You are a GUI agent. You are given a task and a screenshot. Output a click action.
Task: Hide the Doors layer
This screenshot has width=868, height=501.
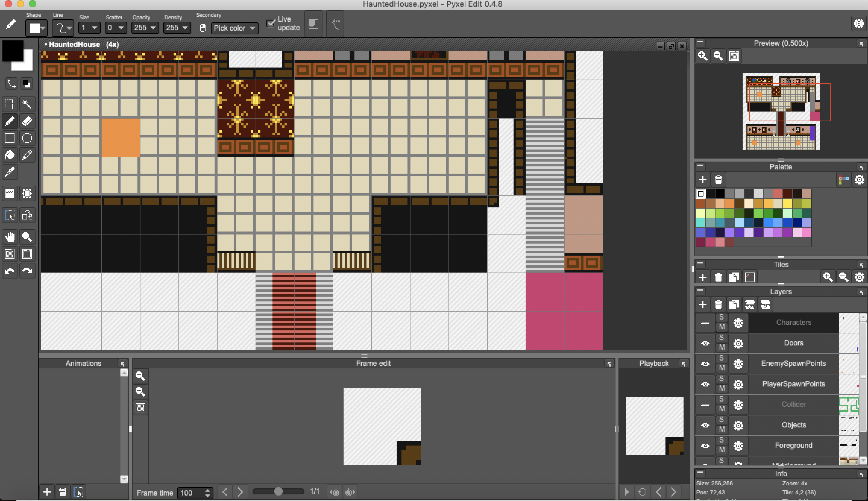click(705, 343)
